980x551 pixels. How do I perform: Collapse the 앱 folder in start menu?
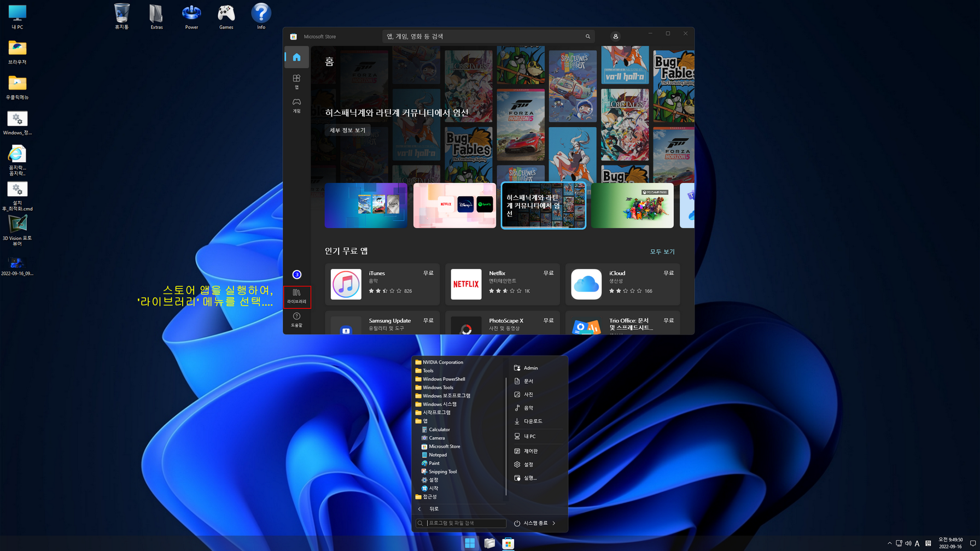coord(422,421)
